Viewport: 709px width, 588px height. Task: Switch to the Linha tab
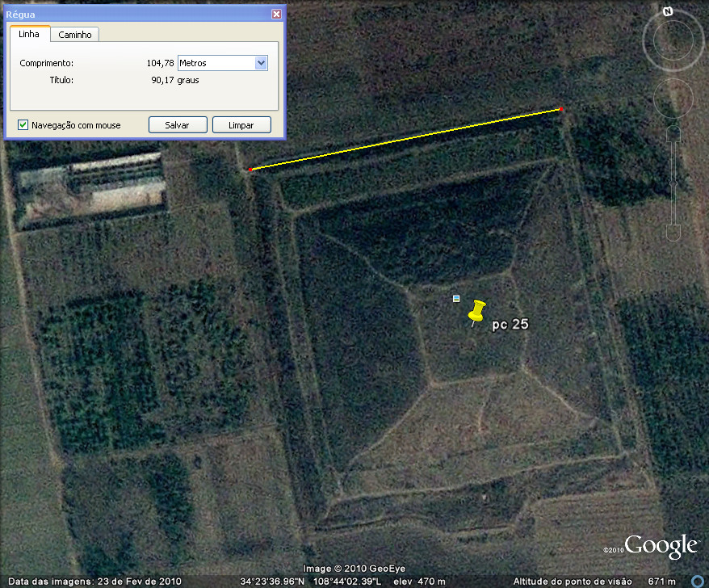coord(29,35)
